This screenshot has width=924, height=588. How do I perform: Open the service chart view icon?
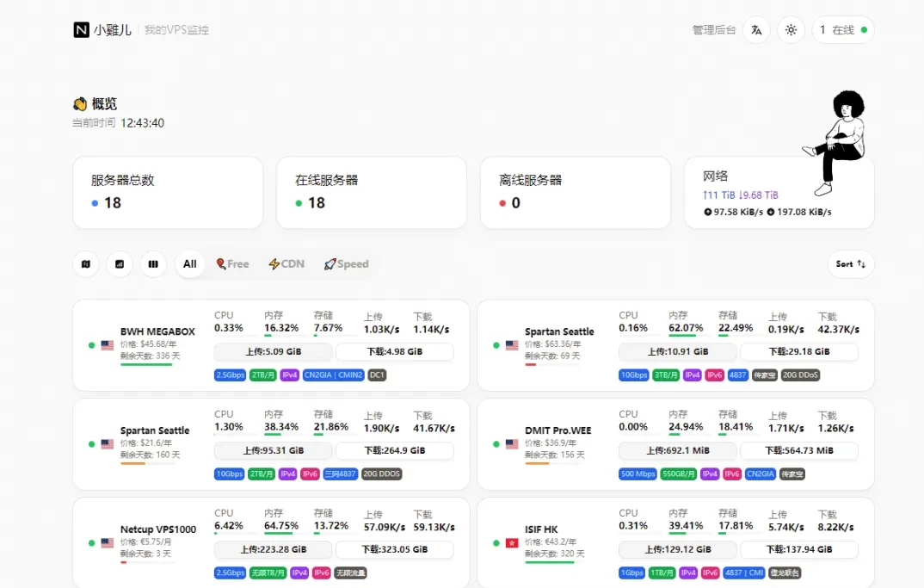(120, 264)
